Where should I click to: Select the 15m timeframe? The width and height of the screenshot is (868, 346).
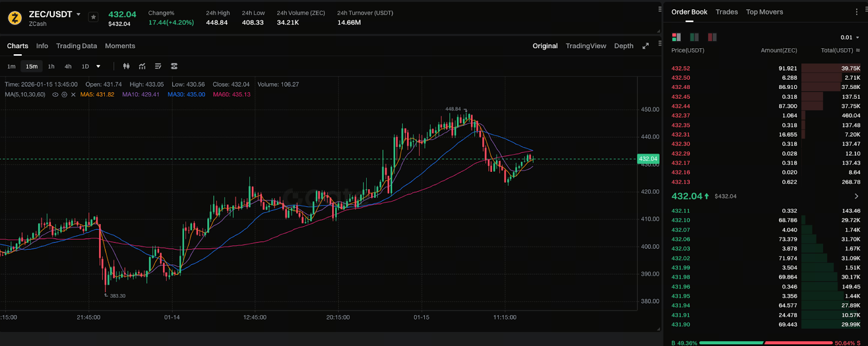coord(32,66)
